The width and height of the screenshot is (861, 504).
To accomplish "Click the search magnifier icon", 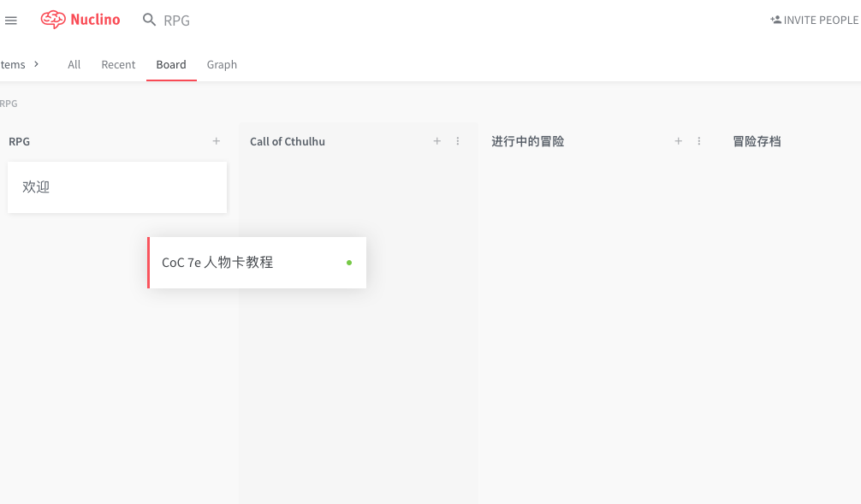I will pyautogui.click(x=148, y=19).
